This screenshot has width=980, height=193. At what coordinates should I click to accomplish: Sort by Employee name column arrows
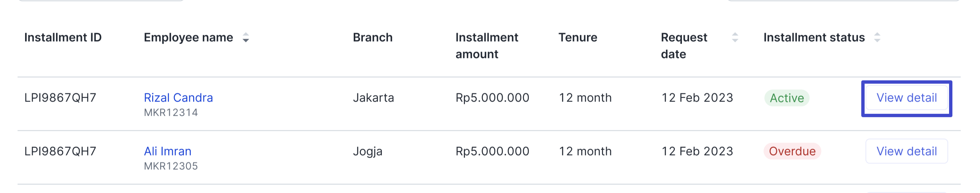point(246,38)
